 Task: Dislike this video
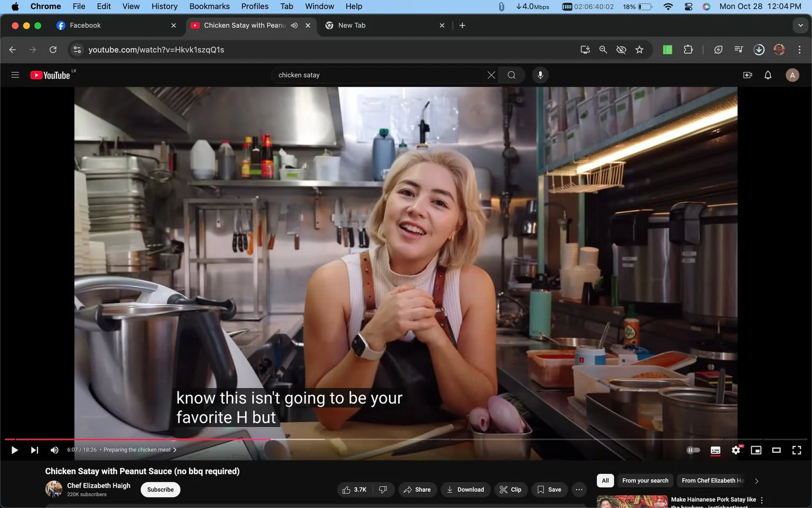point(383,489)
